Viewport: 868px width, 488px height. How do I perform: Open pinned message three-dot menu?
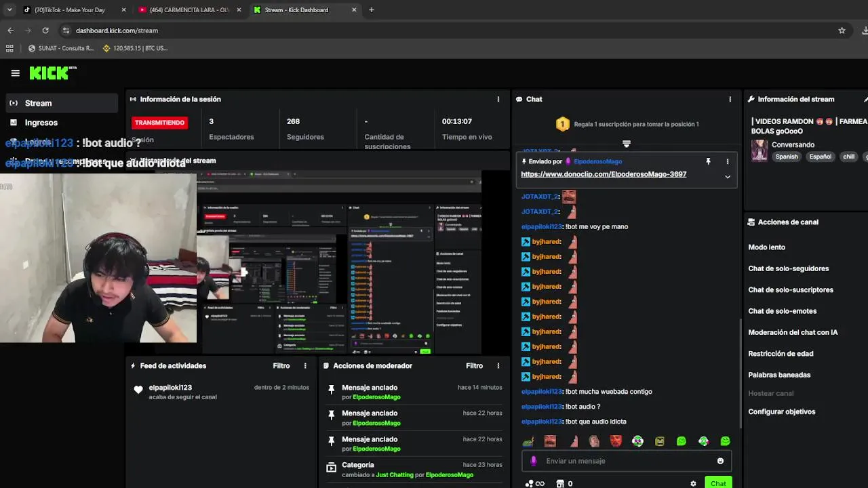(728, 161)
